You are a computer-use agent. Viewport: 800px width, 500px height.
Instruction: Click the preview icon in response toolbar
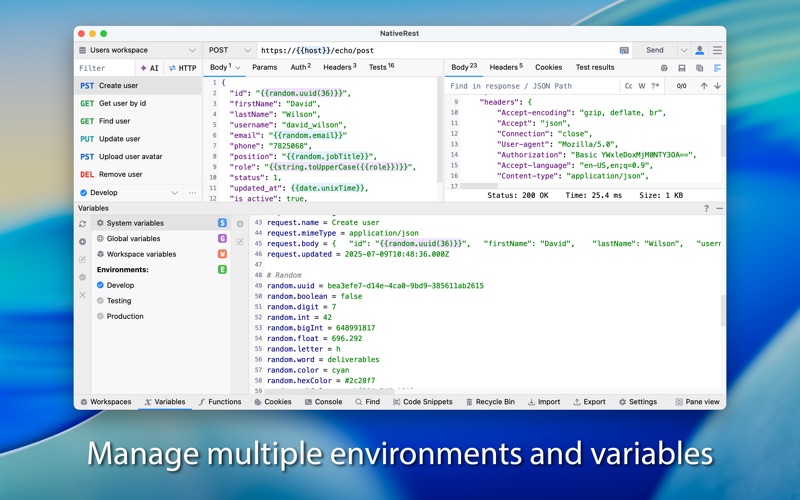point(664,68)
